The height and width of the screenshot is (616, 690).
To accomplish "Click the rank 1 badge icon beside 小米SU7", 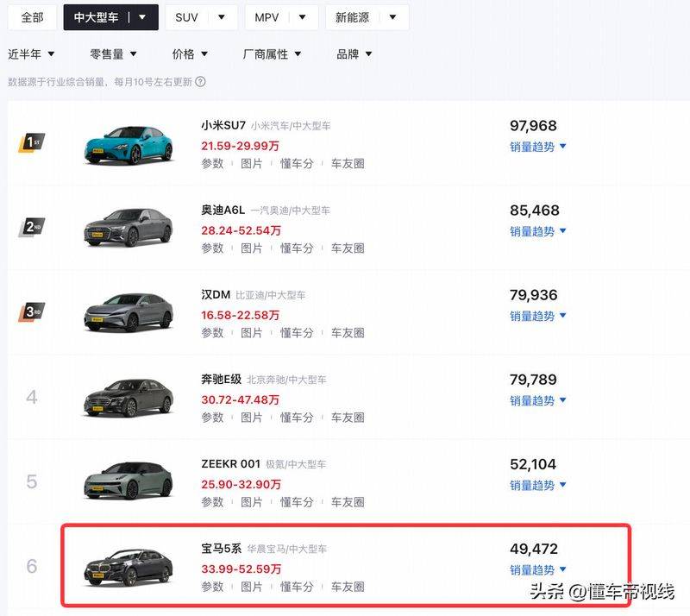I will click(32, 141).
